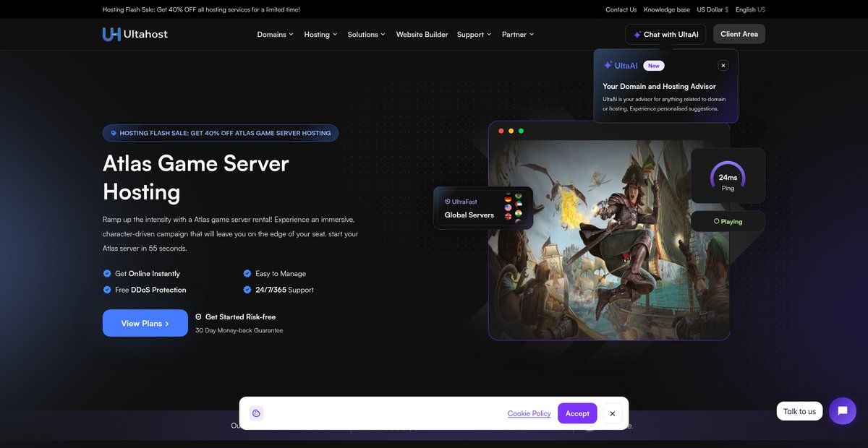Click the checkmark icon beside Get Online Instantly
The width and height of the screenshot is (868, 448).
tap(107, 274)
